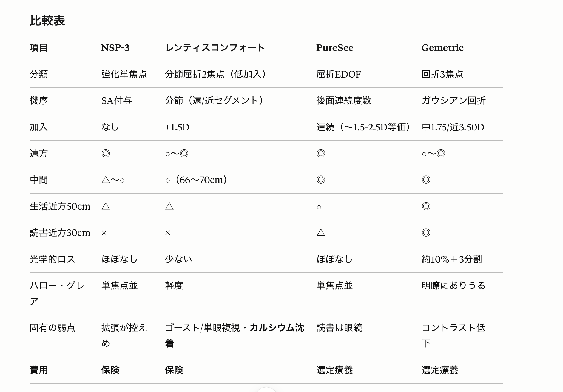Image resolution: width=563 pixels, height=392 pixels.
Task: Select the 強化単焦点 cell
Action: pyautogui.click(x=124, y=74)
